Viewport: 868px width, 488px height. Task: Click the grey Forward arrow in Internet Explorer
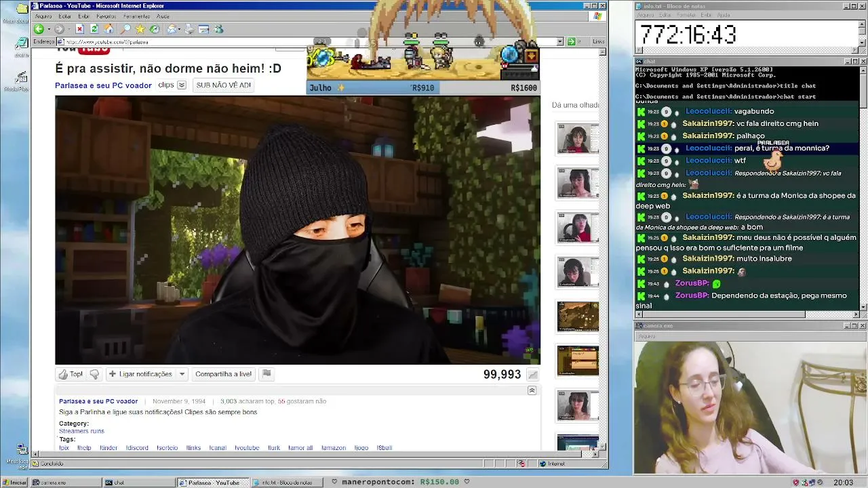coord(59,29)
